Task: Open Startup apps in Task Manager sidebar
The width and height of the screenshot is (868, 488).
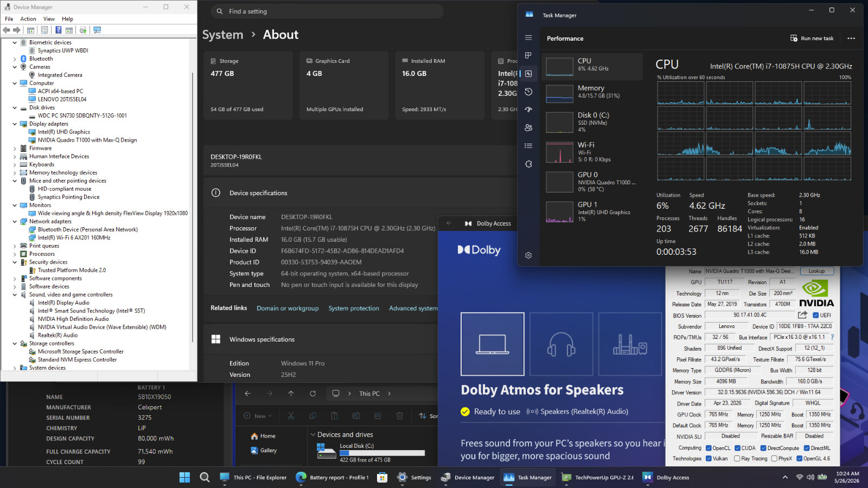Action: [528, 110]
